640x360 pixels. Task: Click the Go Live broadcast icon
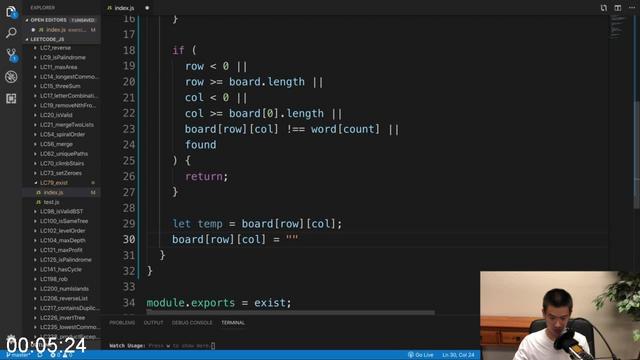click(x=411, y=355)
